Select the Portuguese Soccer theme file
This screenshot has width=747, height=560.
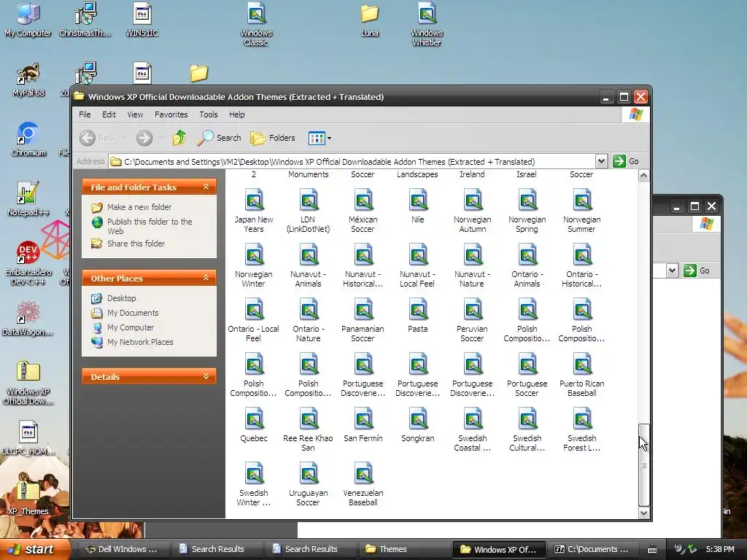click(x=527, y=374)
